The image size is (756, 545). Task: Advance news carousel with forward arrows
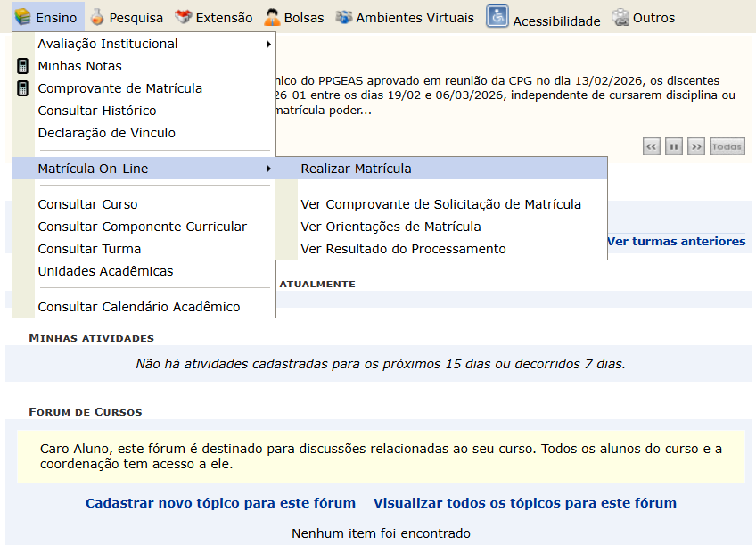(695, 146)
